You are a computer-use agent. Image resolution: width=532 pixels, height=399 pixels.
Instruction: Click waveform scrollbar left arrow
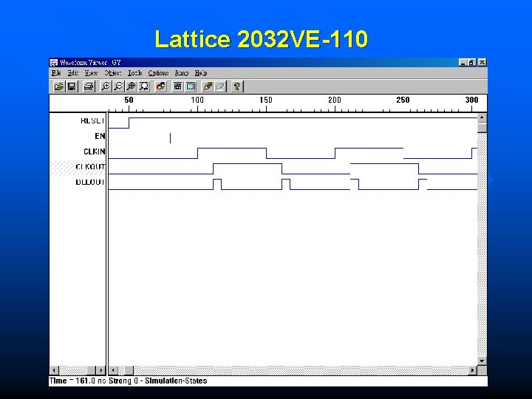coord(113,370)
